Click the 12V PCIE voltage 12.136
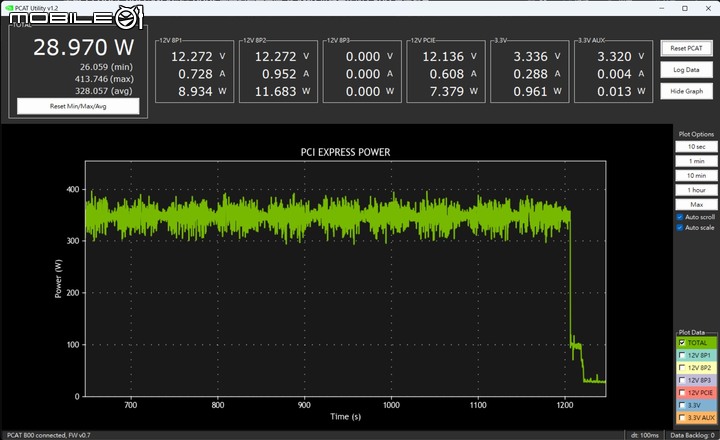Screen dimensions: 720x440 click(x=443, y=56)
